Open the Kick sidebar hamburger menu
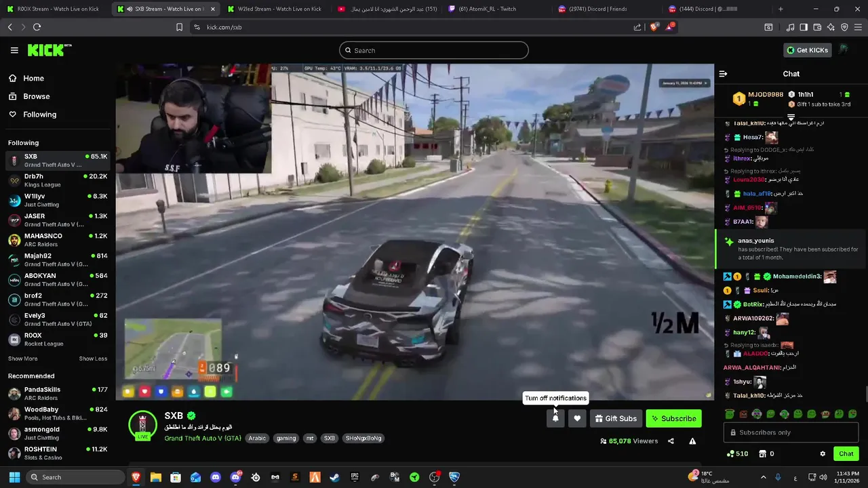Screen dimensions: 868x488 tap(14, 50)
